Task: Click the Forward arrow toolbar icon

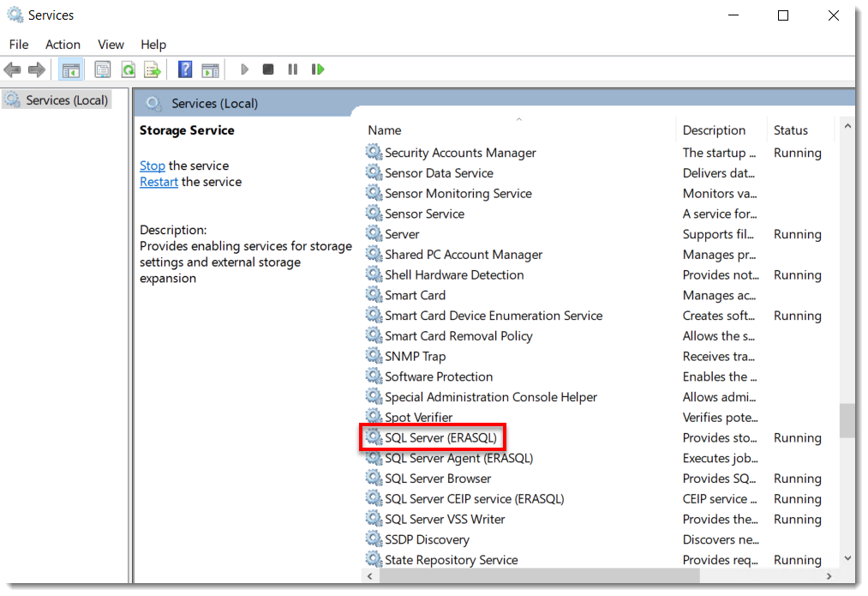Action: coord(37,69)
